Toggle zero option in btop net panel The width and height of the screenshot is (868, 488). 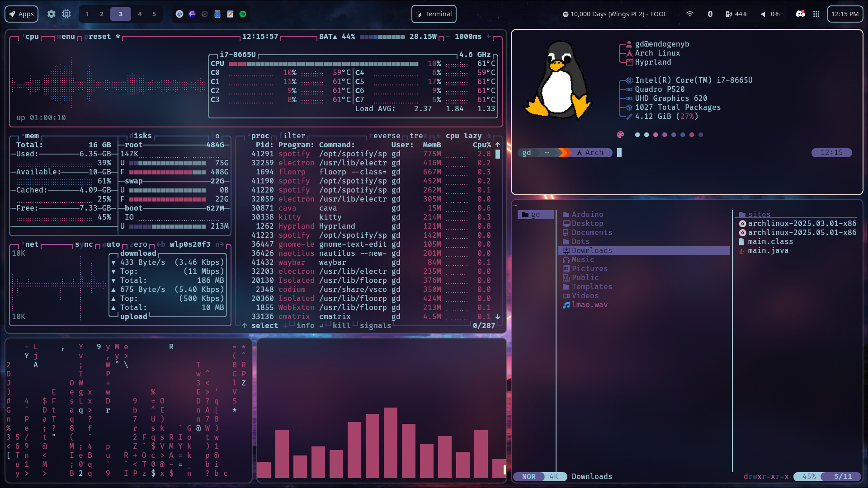pos(138,244)
